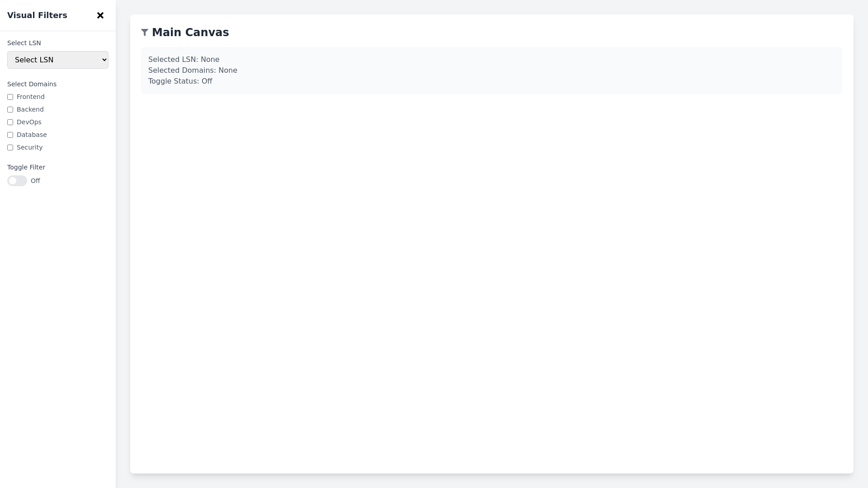Image resolution: width=868 pixels, height=488 pixels.
Task: Click the Selected Domains: None status line
Action: tap(193, 70)
